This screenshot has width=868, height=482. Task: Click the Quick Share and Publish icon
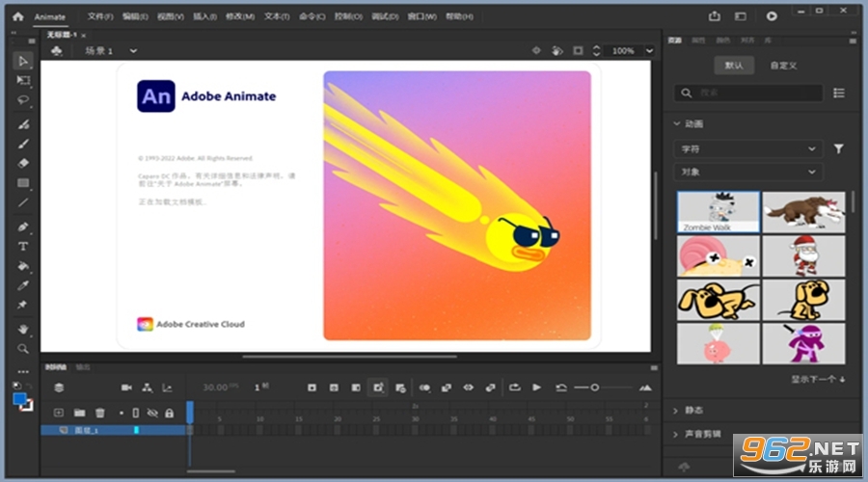pyautogui.click(x=714, y=16)
